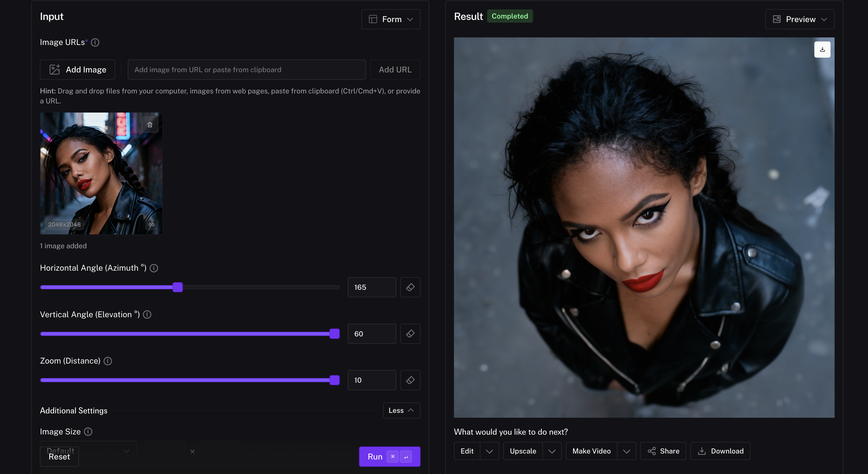The width and height of the screenshot is (868, 474).
Task: Delete the uploaded image with the trash icon
Action: tap(150, 125)
